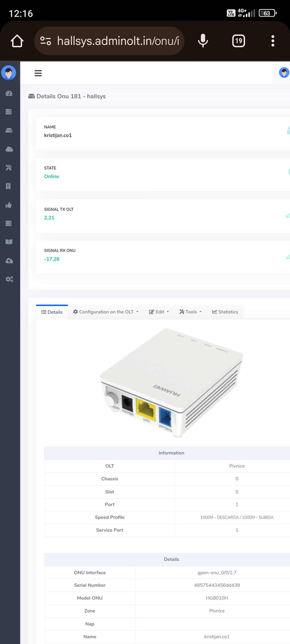Select the wrench tools sidebar icon
The height and width of the screenshot is (644, 290).
coord(9,167)
